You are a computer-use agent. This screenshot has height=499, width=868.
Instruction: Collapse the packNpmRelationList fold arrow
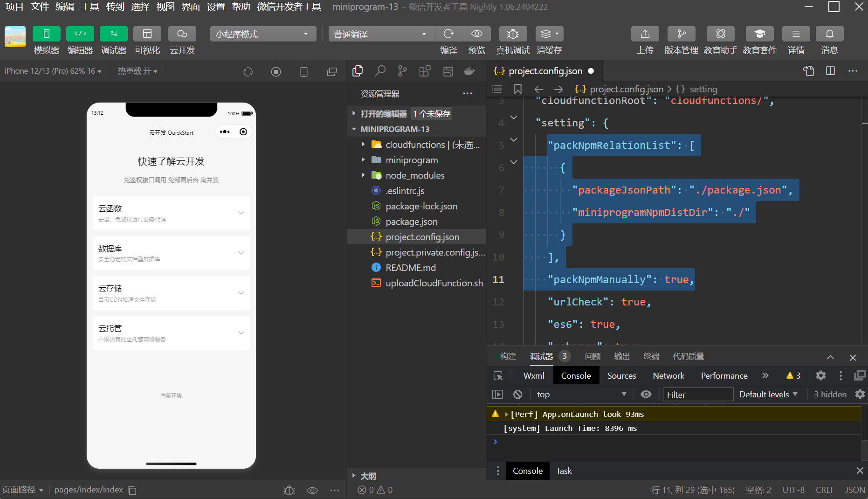514,139
